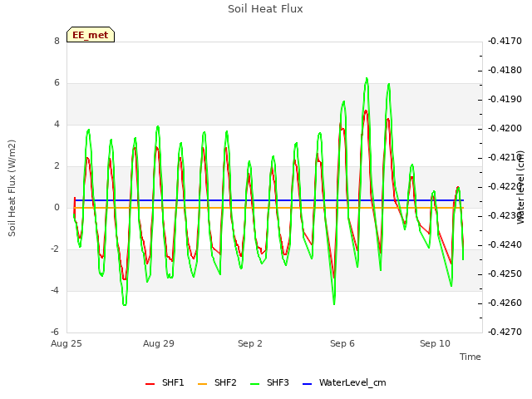Click the Water level (cm) axis title
This screenshot has height=399, width=532.
(521, 187)
